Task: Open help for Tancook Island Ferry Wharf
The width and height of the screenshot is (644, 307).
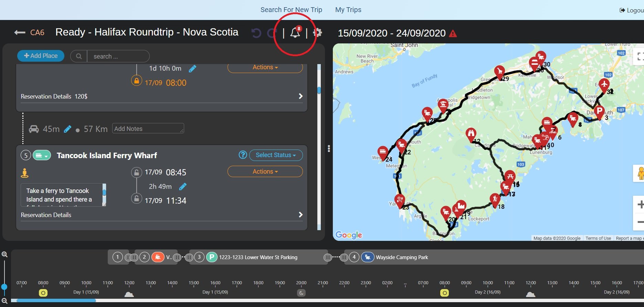Action: click(x=243, y=155)
